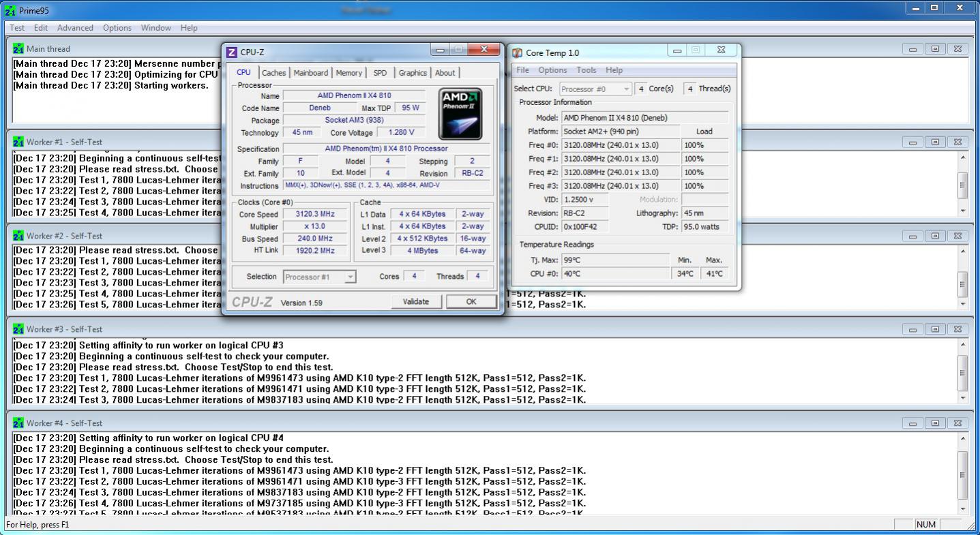
Task: Click the Tj. Max value 99°C
Action: tap(615, 260)
